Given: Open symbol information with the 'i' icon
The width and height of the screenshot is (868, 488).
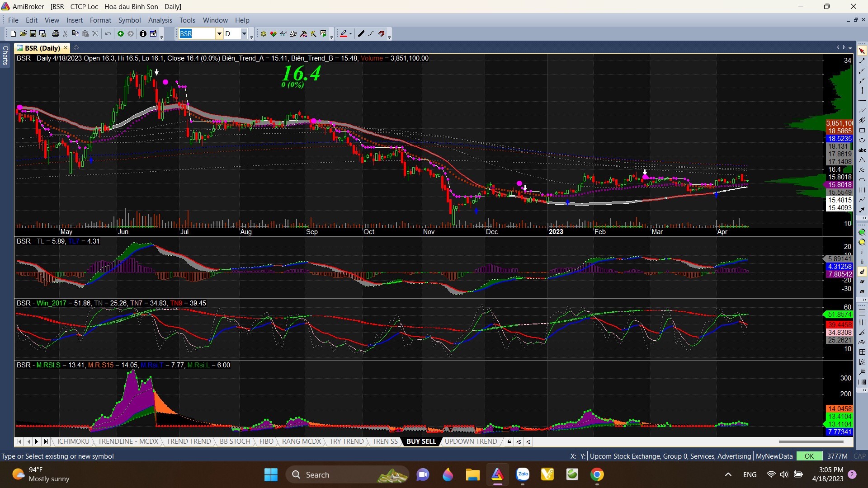Looking at the screenshot, I should 143,34.
